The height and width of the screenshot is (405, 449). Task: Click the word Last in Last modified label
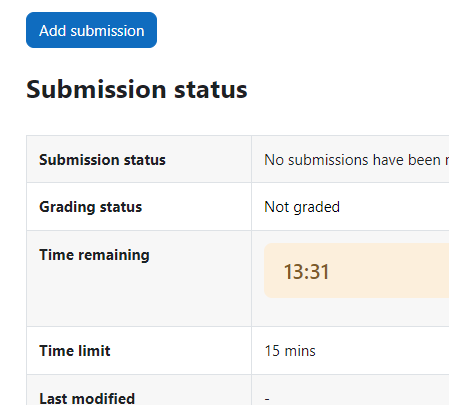[53, 398]
